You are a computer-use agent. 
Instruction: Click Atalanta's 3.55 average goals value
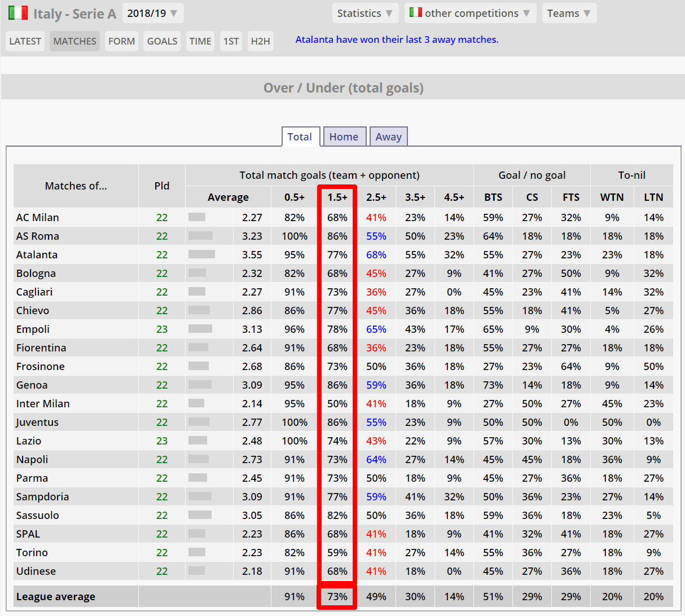(x=252, y=254)
